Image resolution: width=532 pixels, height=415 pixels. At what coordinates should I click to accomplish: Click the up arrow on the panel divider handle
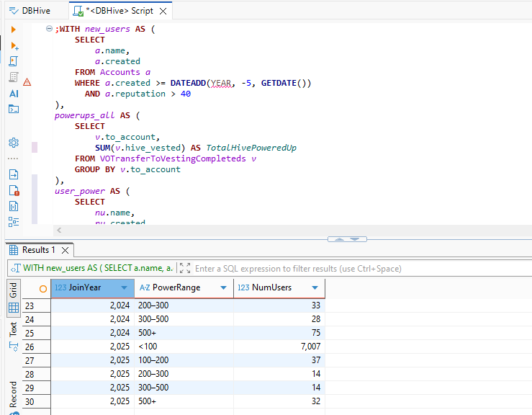[339, 239]
